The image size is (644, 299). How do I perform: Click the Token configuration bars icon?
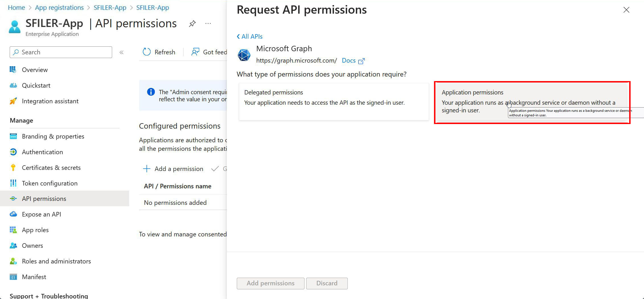point(13,183)
